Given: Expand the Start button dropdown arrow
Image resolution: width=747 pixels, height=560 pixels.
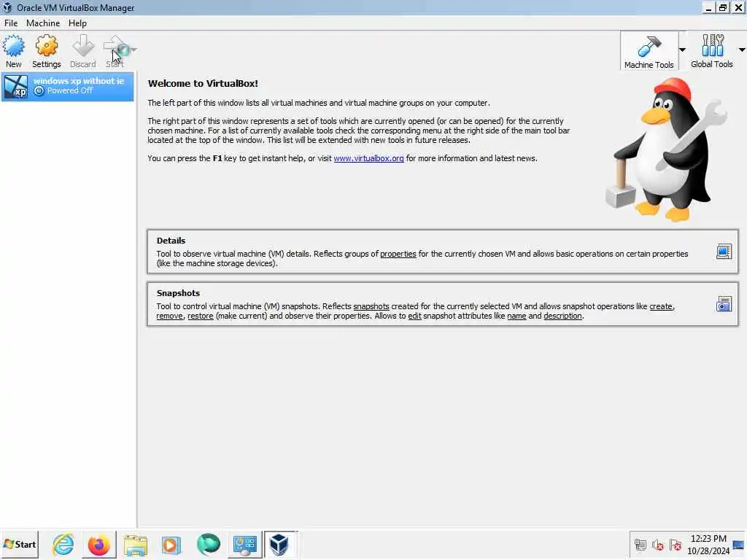Looking at the screenshot, I should [134, 49].
